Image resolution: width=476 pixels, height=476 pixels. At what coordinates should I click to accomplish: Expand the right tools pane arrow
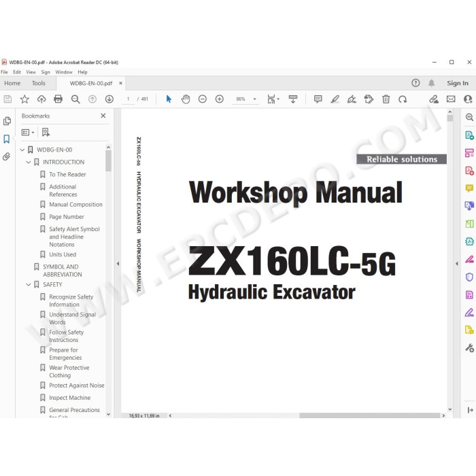click(456, 264)
